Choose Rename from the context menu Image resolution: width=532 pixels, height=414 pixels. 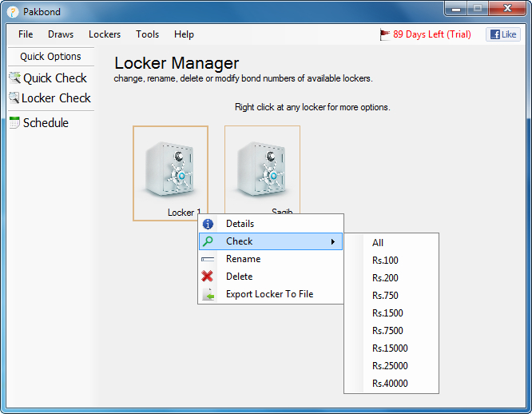[x=271, y=259]
